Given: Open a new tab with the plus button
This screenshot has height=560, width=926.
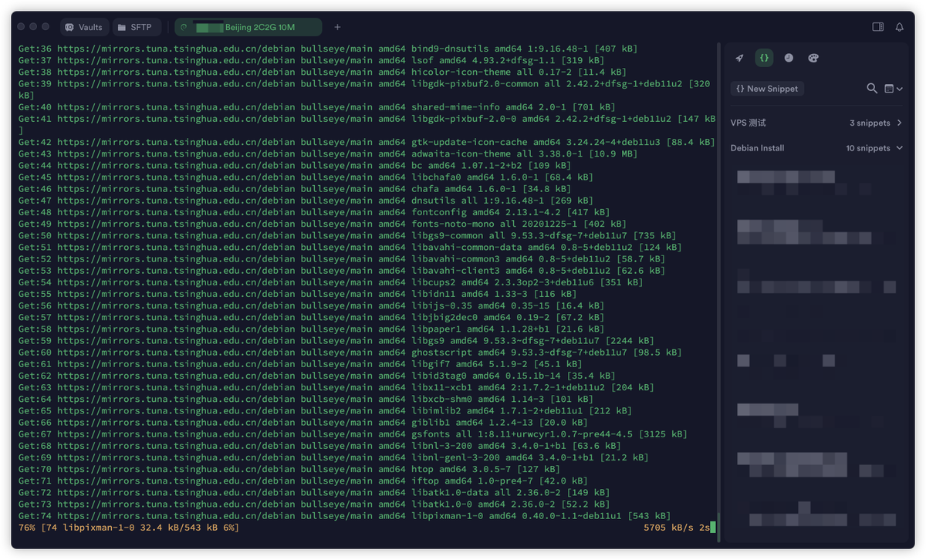Looking at the screenshot, I should click(337, 27).
